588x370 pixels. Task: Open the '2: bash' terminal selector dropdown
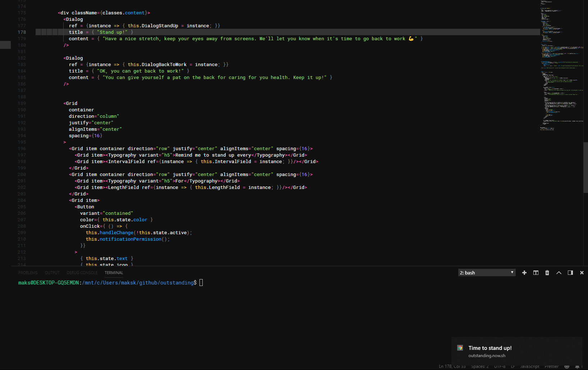[x=487, y=273]
